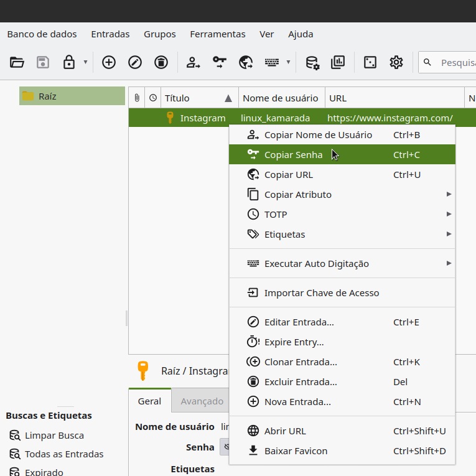476x476 pixels.
Task: Sort entries by attachment paperclip column
Action: pyautogui.click(x=137, y=98)
